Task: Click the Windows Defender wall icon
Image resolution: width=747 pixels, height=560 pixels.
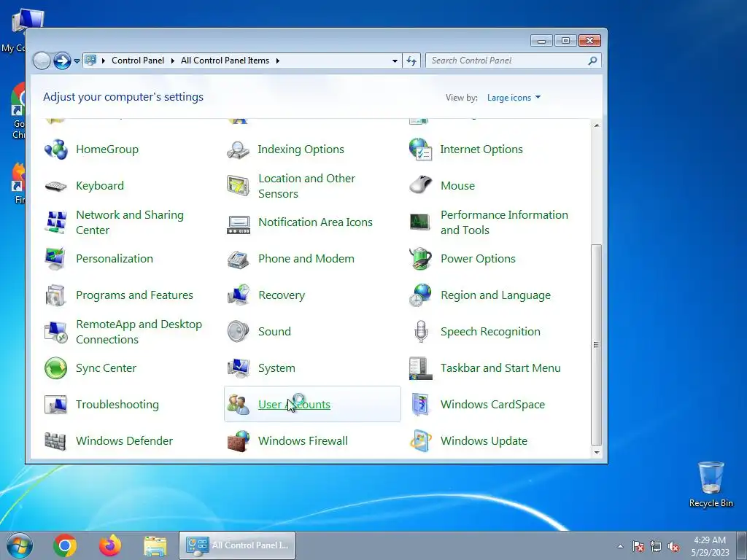Action: 55,441
